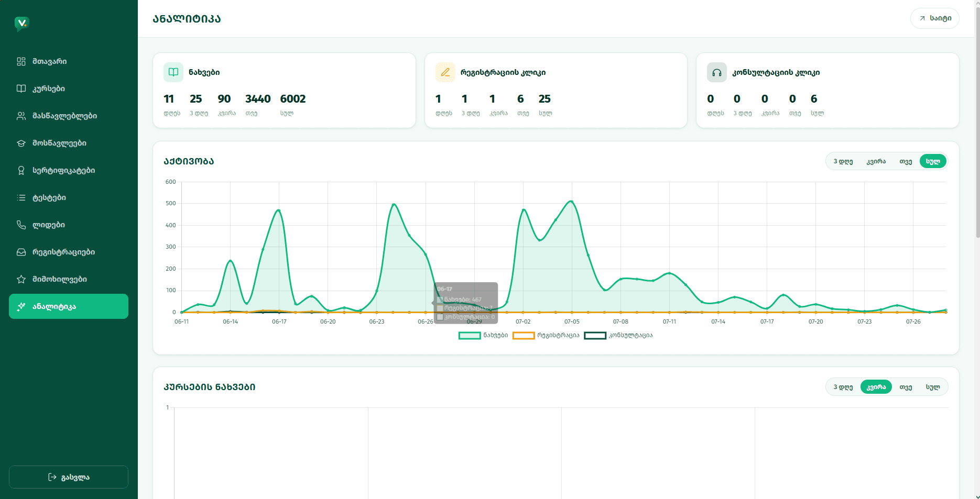
Task: Click the სერტიფიკატები award icon
Action: point(21,170)
